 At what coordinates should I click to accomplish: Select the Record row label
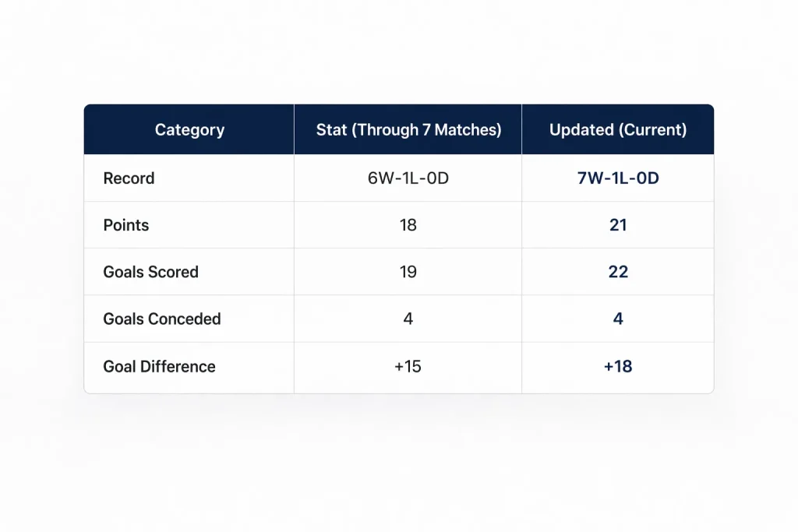pos(129,178)
